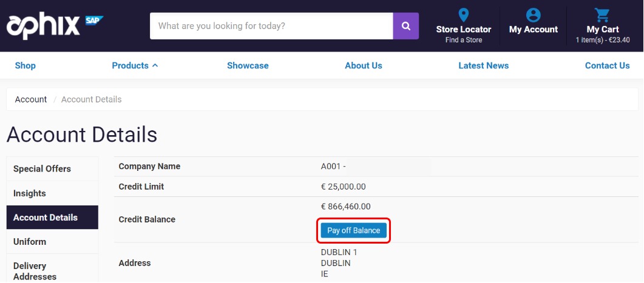Expand the Products dropdown menu
Image resolution: width=644 pixels, height=283 pixels.
click(x=135, y=65)
